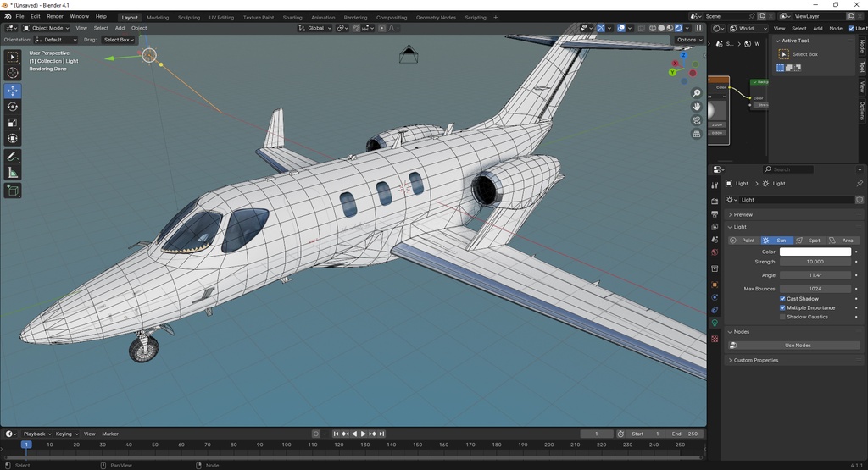Click the Use Nodes button
The width and height of the screenshot is (868, 470).
point(793,346)
